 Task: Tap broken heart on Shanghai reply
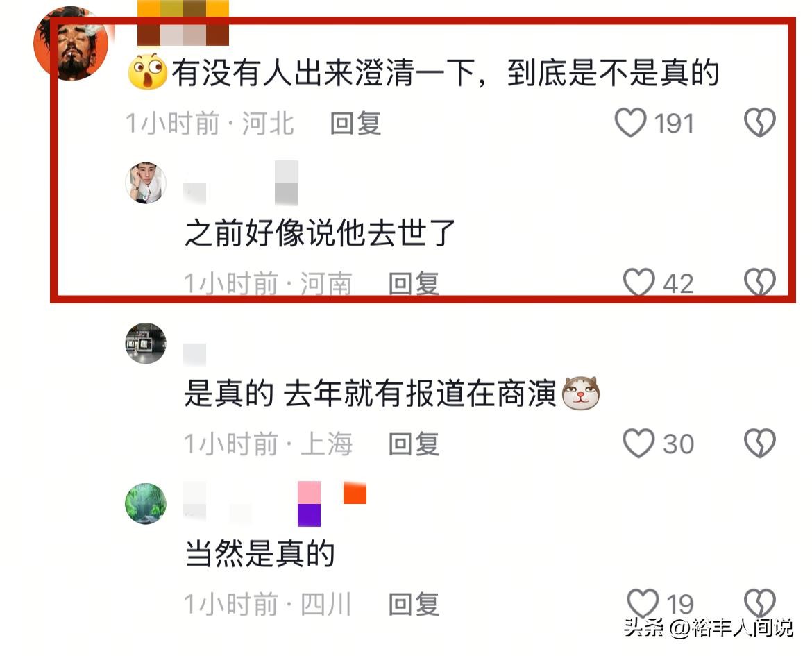pyautogui.click(x=760, y=443)
